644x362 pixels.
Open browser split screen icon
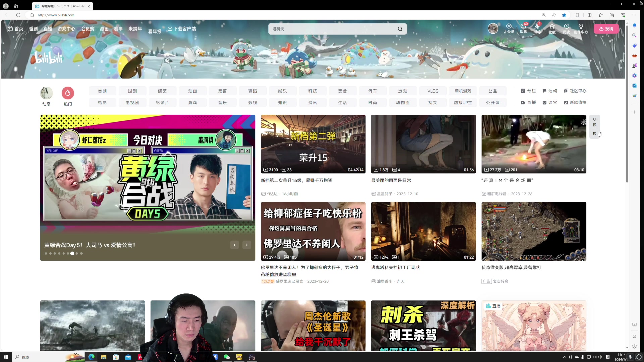(589, 15)
